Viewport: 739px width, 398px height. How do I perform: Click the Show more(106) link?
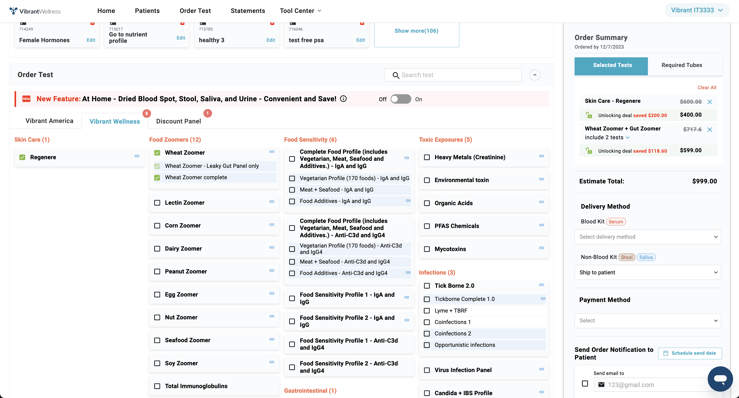pyautogui.click(x=416, y=31)
